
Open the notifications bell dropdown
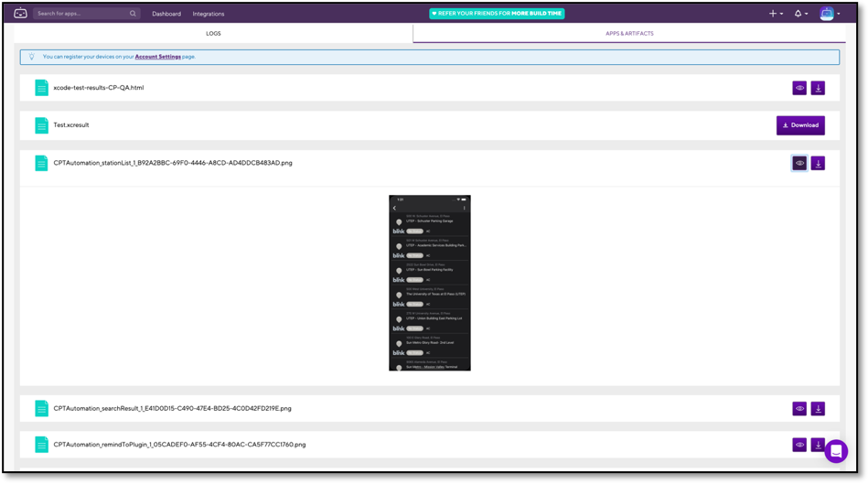click(799, 14)
